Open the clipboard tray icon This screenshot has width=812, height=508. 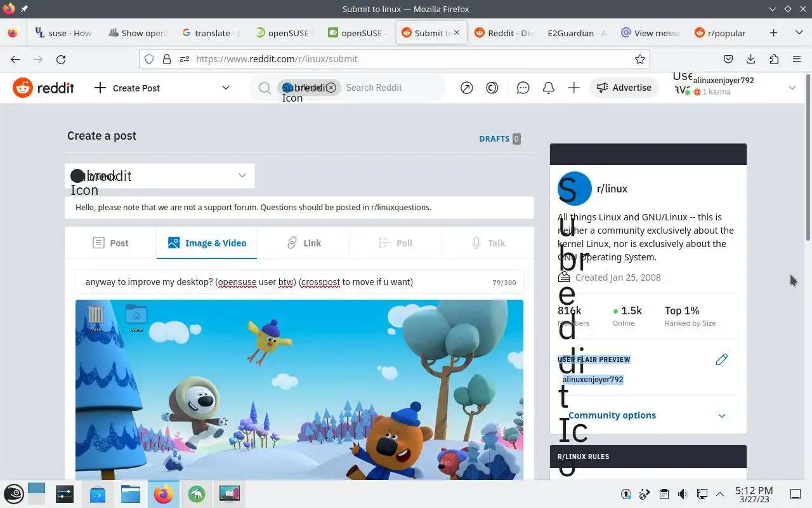[664, 494]
